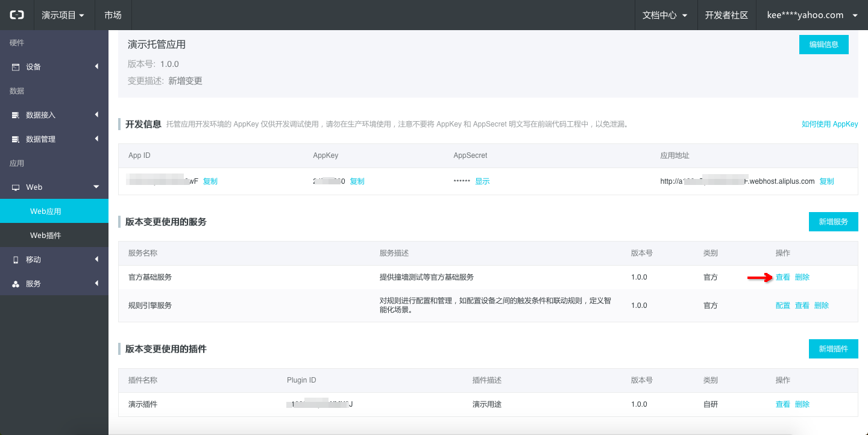Click the 规则引擎服务 service name
Screen dimensions: 868x435
(150, 305)
